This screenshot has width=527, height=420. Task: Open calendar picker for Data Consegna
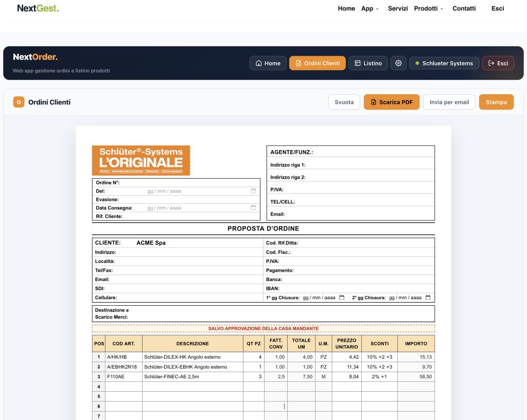[253, 207]
